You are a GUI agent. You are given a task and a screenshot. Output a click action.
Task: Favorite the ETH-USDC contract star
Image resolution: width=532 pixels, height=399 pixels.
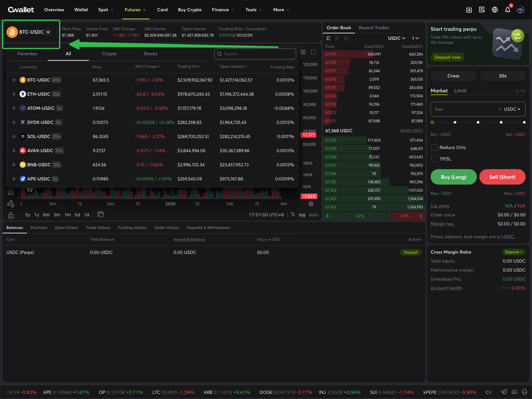click(x=14, y=94)
